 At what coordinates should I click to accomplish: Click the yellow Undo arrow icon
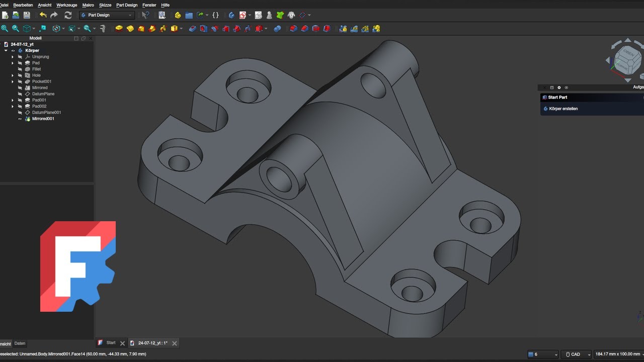43,15
